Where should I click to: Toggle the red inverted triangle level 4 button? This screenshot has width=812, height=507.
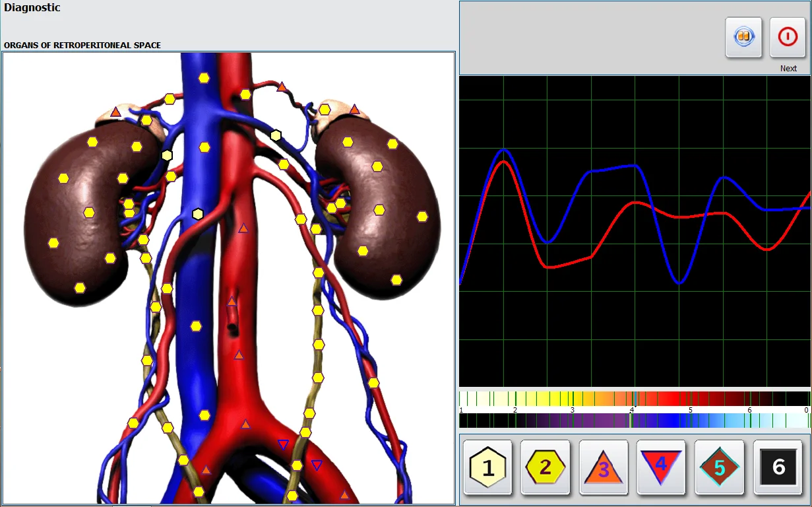662,467
